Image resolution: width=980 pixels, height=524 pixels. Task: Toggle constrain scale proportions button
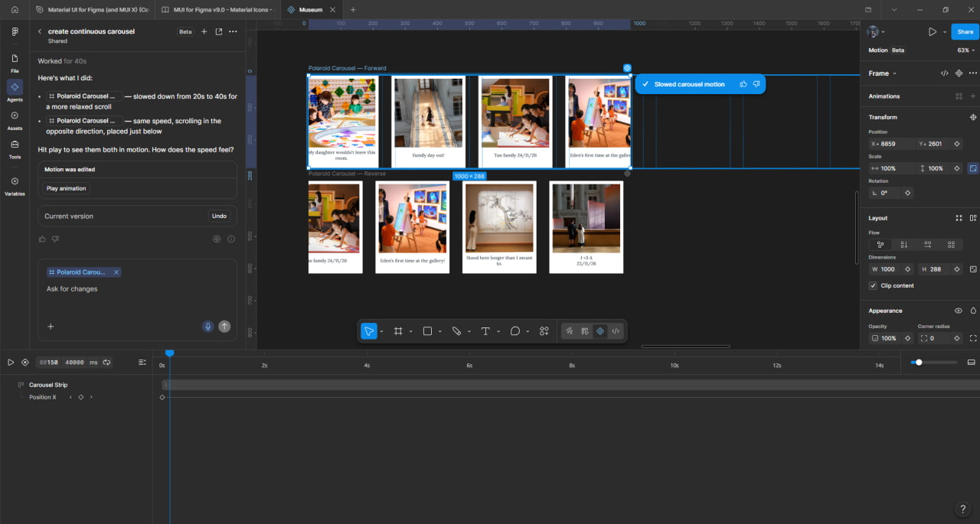[973, 168]
